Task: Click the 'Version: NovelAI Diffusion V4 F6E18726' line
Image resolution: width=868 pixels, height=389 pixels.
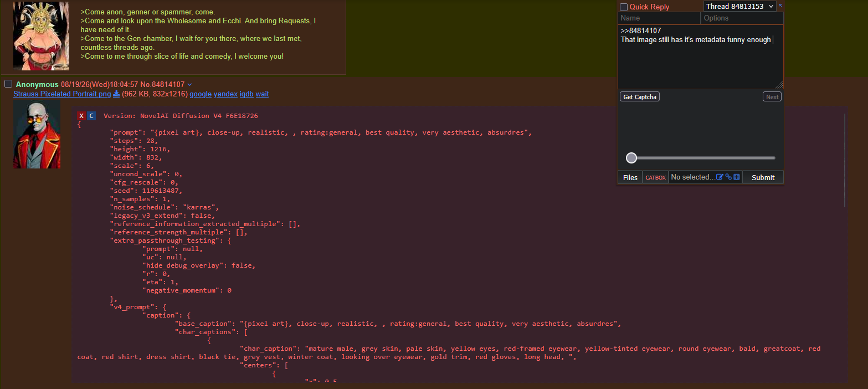Action: click(181, 116)
